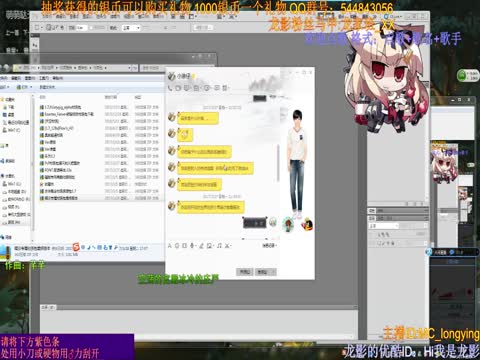
Task: Click the voice message microphone icon in QQ
Action: tap(192, 246)
